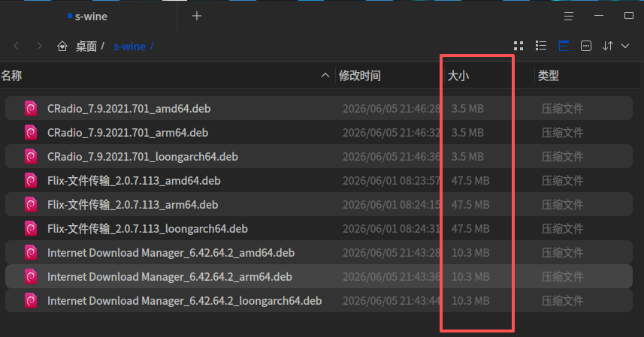This screenshot has width=644, height=337.
Task: Select Flix-文件传输_2.0.7.113_amd64.deb file
Action: [x=319, y=180]
